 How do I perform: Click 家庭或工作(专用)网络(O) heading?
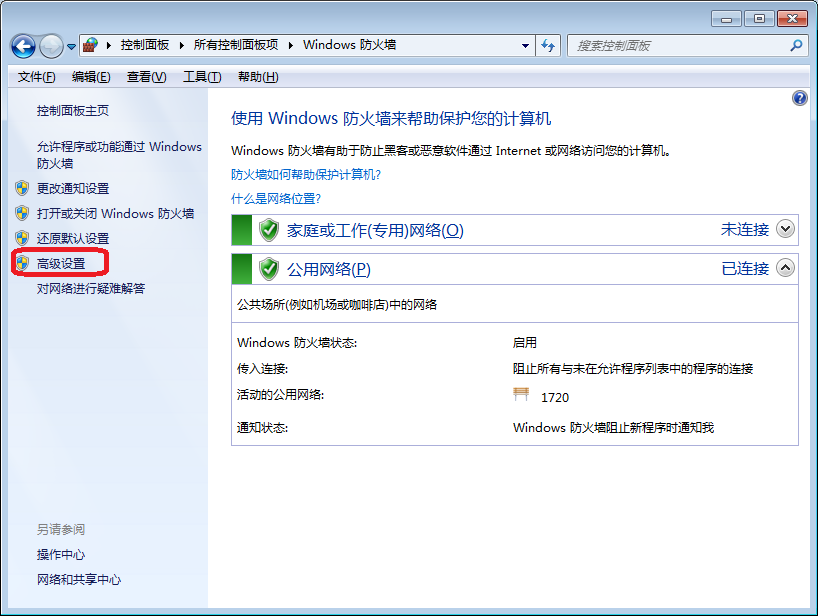pos(375,230)
